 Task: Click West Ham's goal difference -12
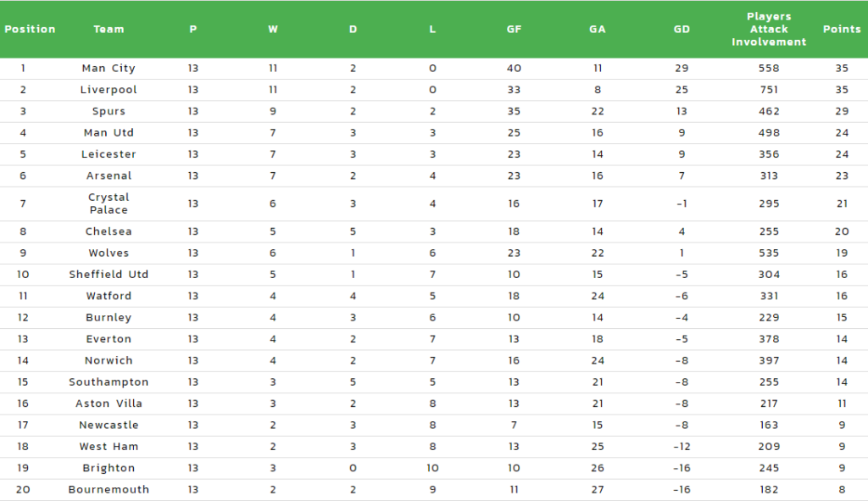pyautogui.click(x=682, y=447)
